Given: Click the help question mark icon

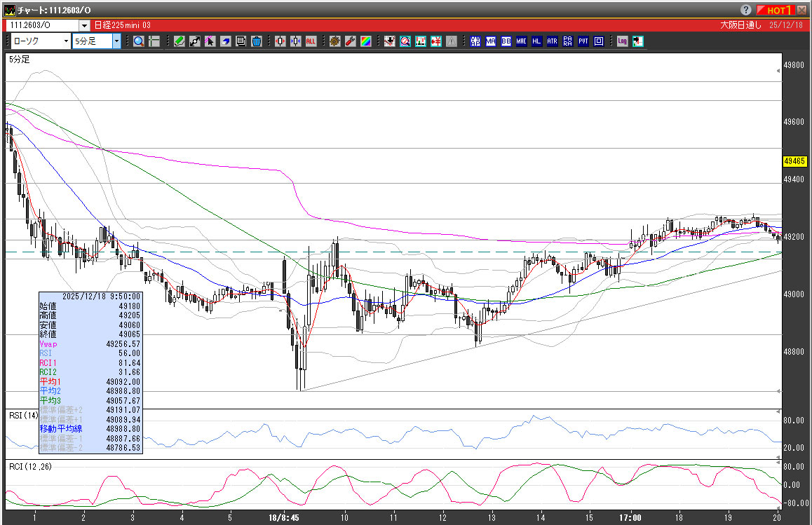Looking at the screenshot, I should pos(745,10).
